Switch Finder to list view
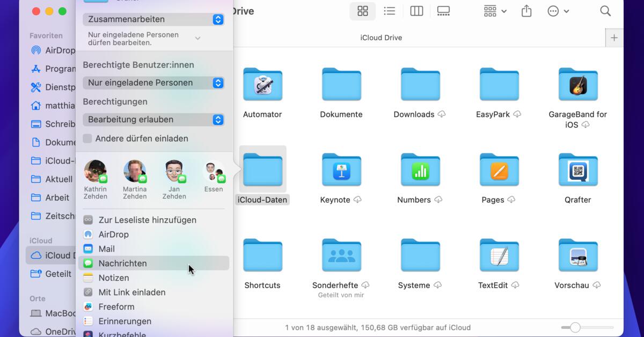This screenshot has width=644, height=337. pyautogui.click(x=390, y=11)
